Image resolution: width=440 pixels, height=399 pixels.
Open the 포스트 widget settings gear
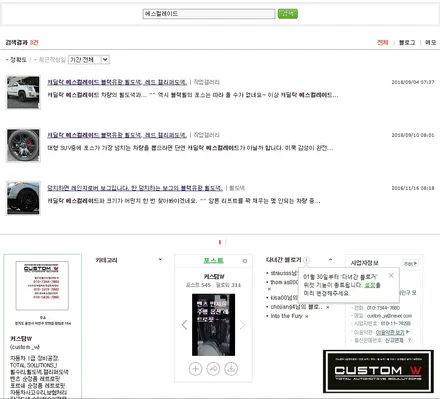(245, 261)
